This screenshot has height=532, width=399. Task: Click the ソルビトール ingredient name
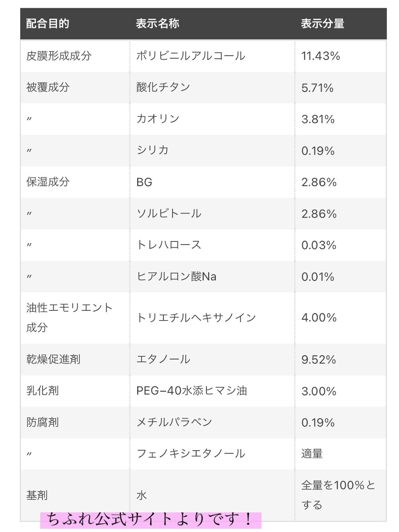pyautogui.click(x=169, y=213)
